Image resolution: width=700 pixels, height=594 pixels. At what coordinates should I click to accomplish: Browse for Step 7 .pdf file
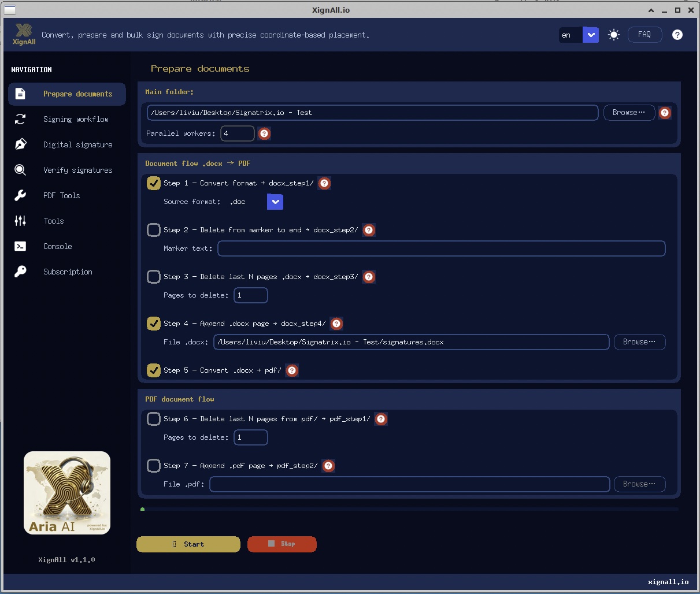[639, 484]
